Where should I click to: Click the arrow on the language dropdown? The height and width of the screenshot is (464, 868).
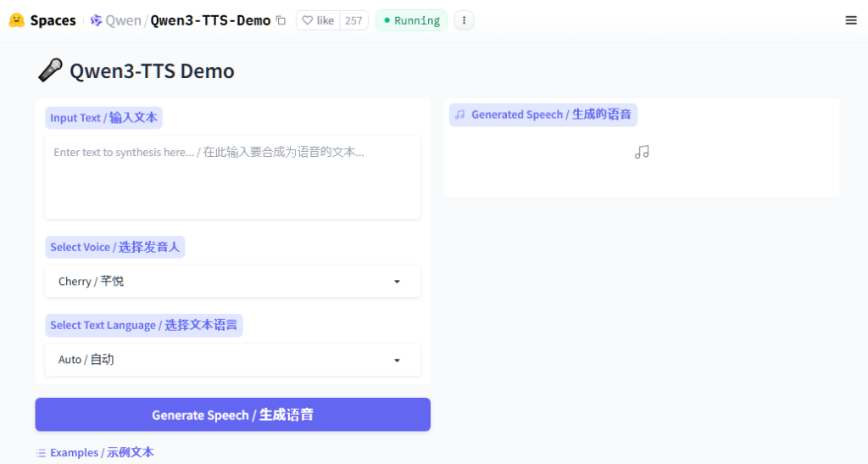[x=397, y=361]
